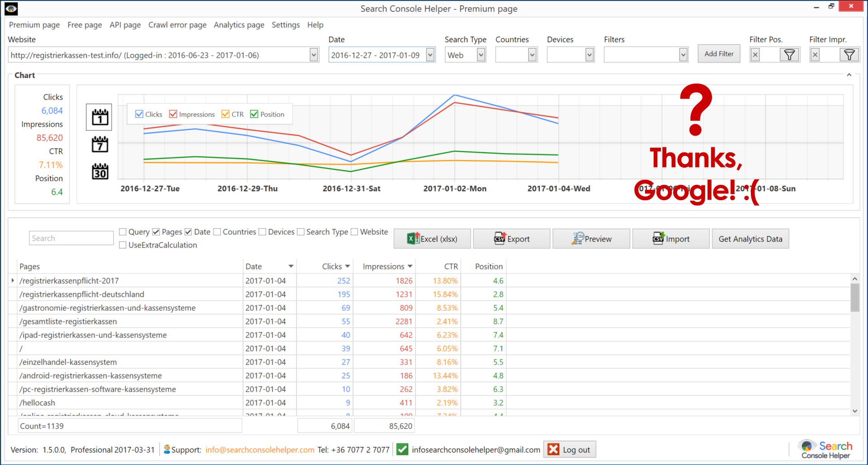868x465 pixels.
Task: Open the Website dropdown
Action: point(314,55)
